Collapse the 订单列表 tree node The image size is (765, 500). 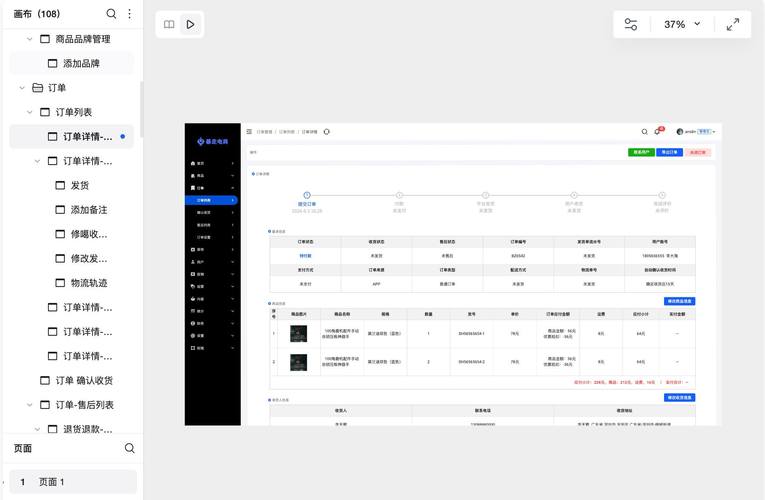point(30,112)
